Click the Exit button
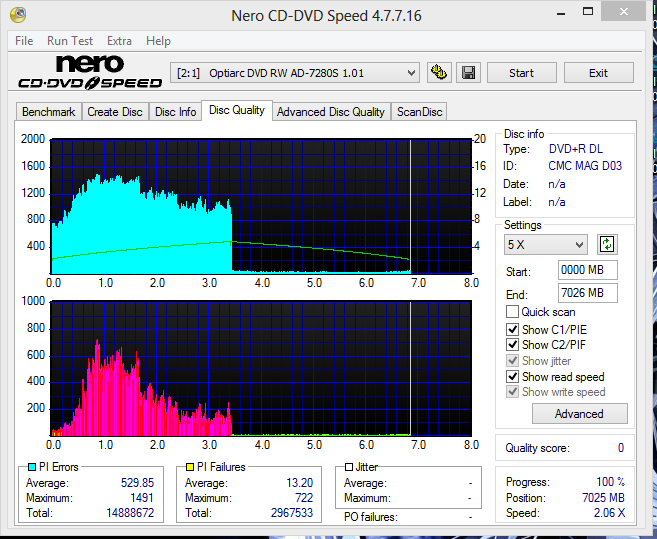Viewport: 657px width, 539px height. (x=598, y=73)
